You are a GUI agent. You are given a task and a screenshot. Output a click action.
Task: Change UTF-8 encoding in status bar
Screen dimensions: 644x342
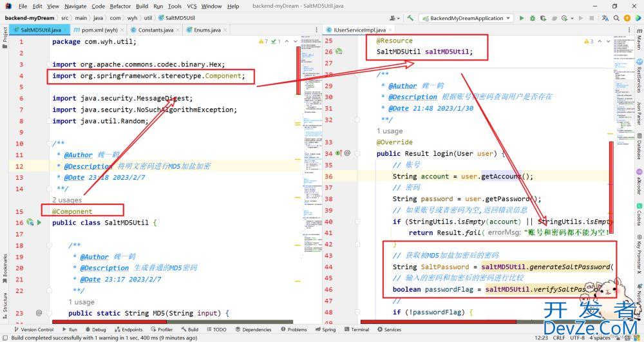click(577, 337)
